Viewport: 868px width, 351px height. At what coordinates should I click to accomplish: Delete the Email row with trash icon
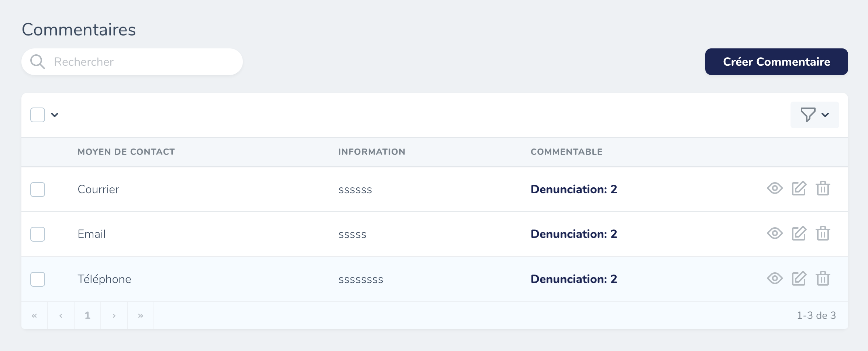(x=823, y=234)
